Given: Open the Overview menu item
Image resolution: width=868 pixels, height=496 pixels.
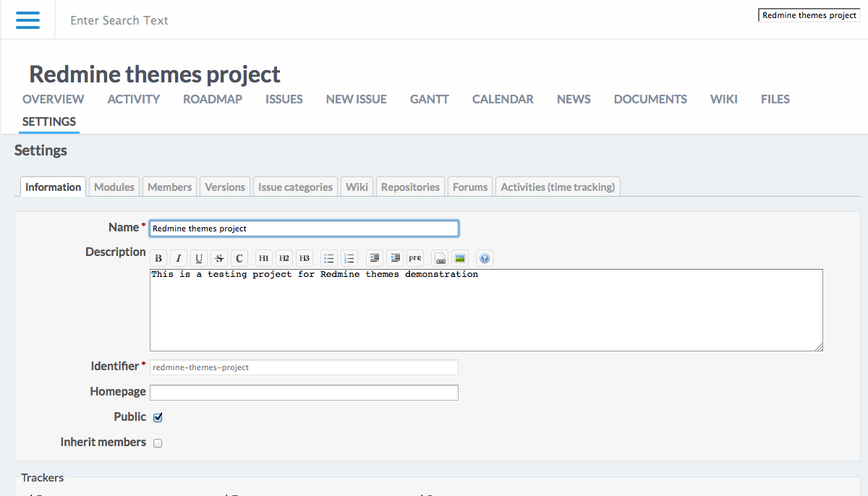Looking at the screenshot, I should pos(53,99).
